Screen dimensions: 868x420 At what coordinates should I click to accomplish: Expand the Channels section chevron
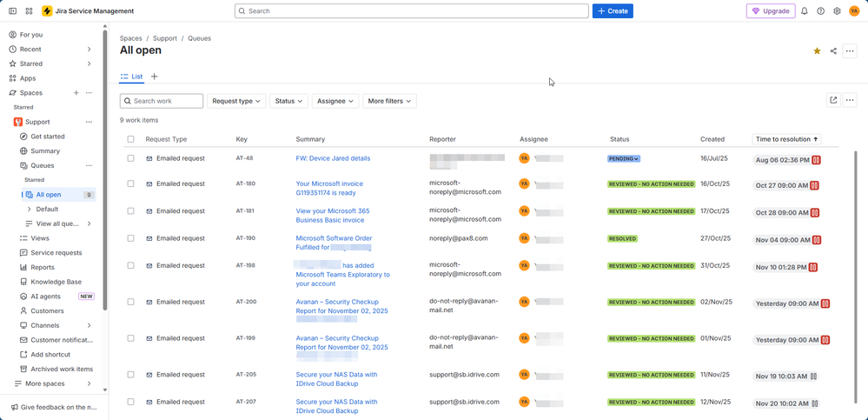(x=89, y=325)
